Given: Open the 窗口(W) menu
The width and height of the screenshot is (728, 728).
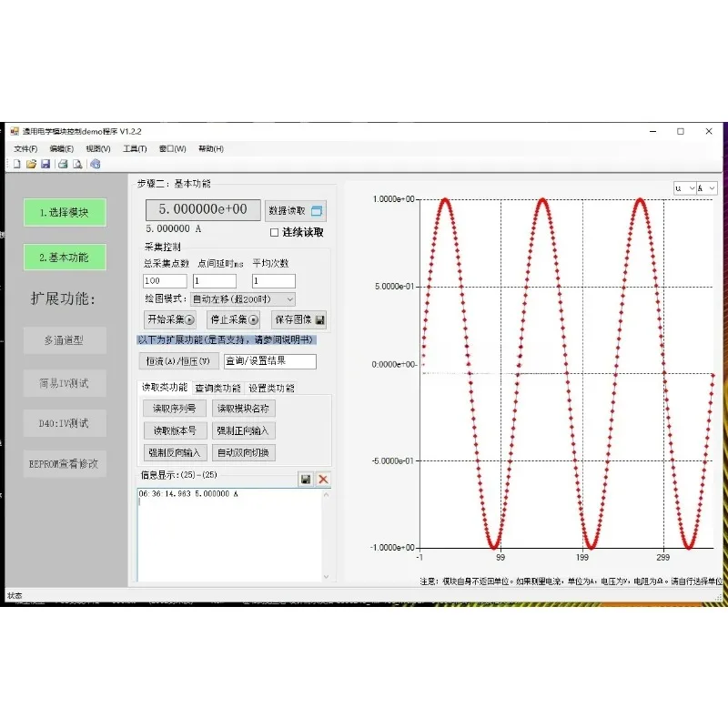Looking at the screenshot, I should point(172,148).
